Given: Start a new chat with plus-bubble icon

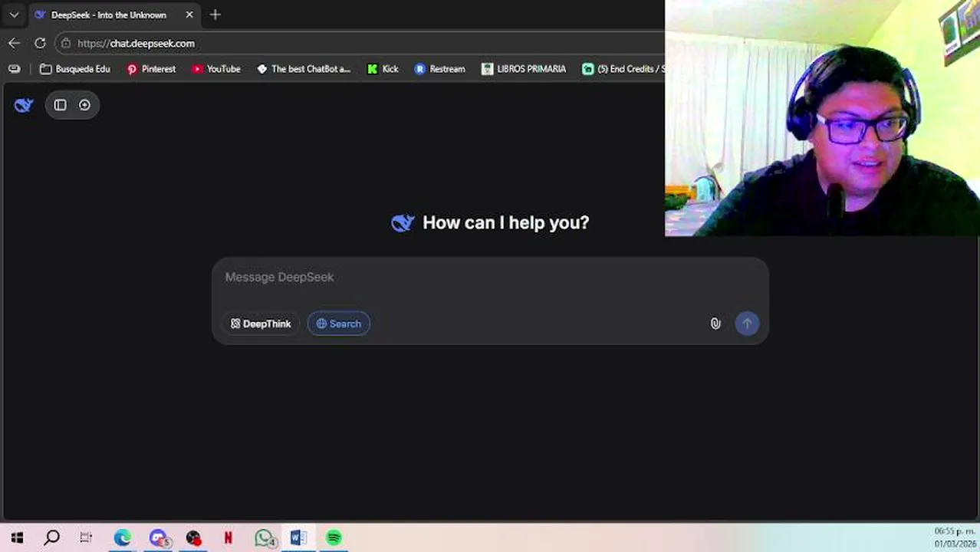Looking at the screenshot, I should pyautogui.click(x=84, y=105).
